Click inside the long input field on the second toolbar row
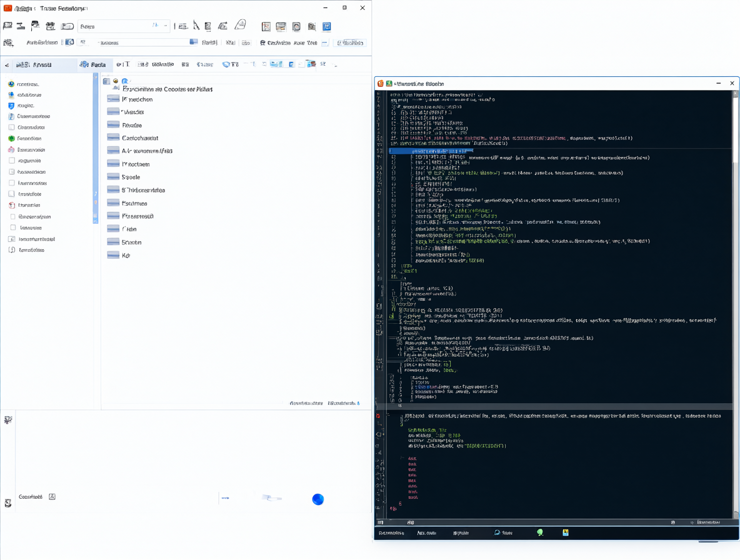Viewport: 740px width, 560px height. [x=147, y=42]
